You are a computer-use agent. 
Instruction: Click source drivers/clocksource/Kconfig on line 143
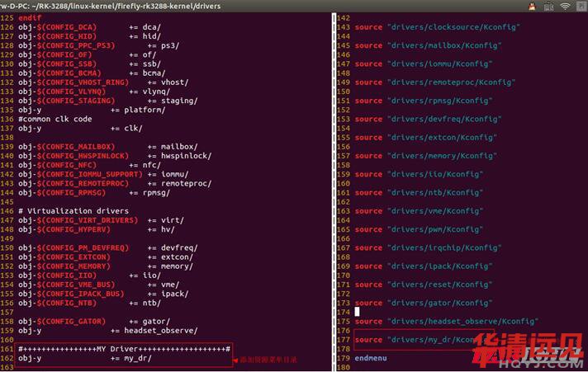coord(437,27)
